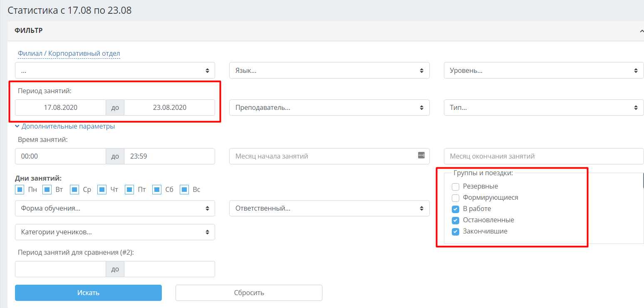The height and width of the screenshot is (308, 644).
Task: Collapse the ФИЛЬТР panel with top-right chevron
Action: click(641, 31)
